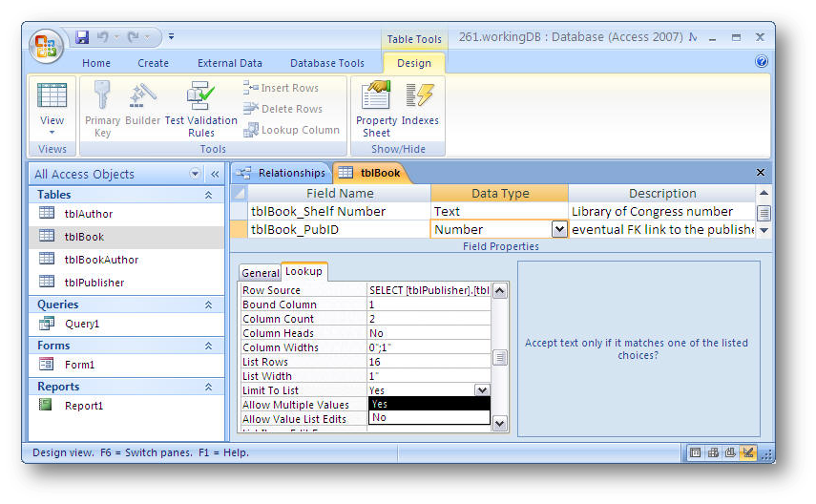Switch to the Database Tools ribbon tab

click(326, 63)
